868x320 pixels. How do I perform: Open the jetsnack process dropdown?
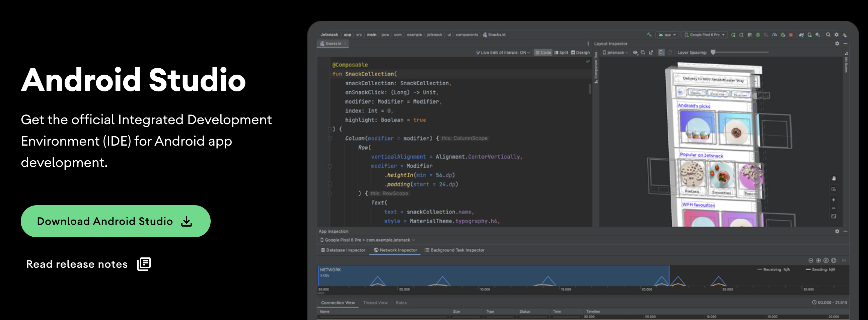point(615,53)
